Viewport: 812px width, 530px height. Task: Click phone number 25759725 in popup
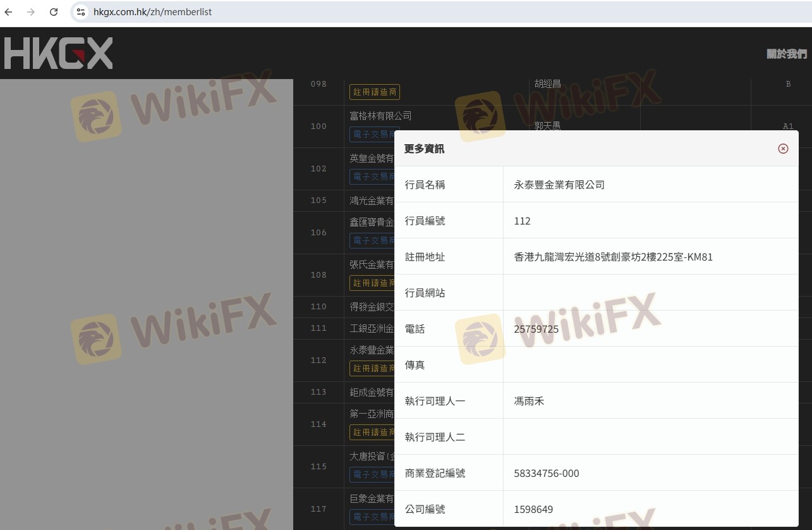[536, 329]
